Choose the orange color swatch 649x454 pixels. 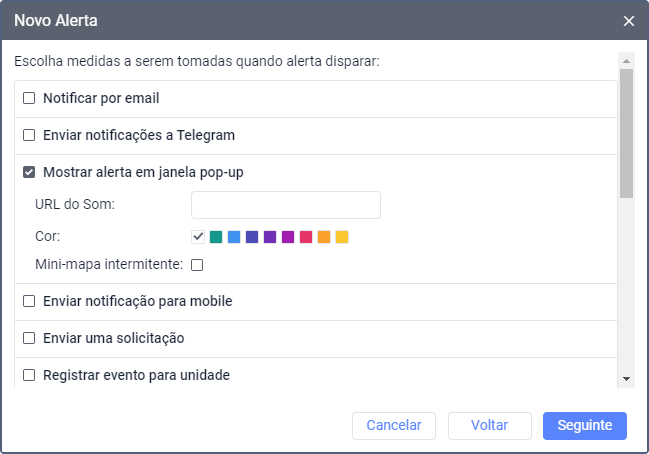click(324, 237)
